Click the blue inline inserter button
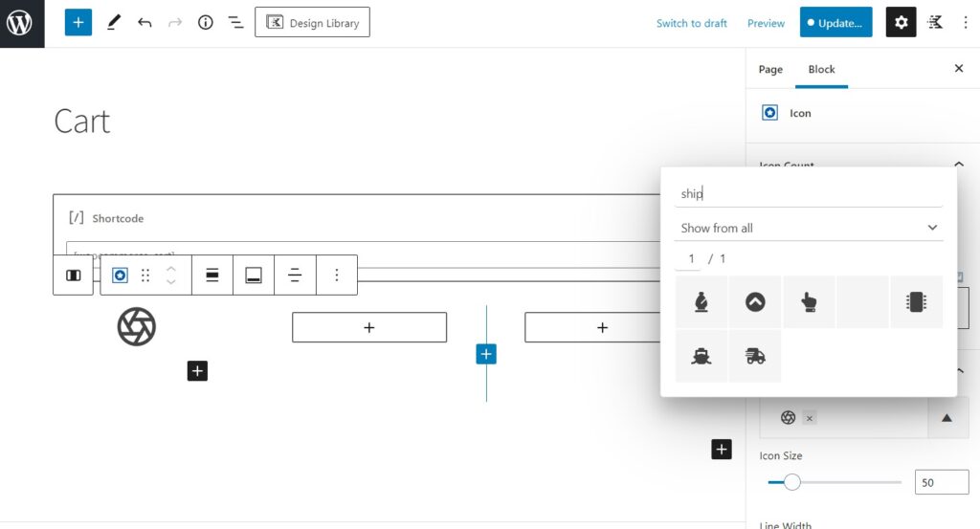Screen dimensions: 980x529 pyautogui.click(x=486, y=354)
